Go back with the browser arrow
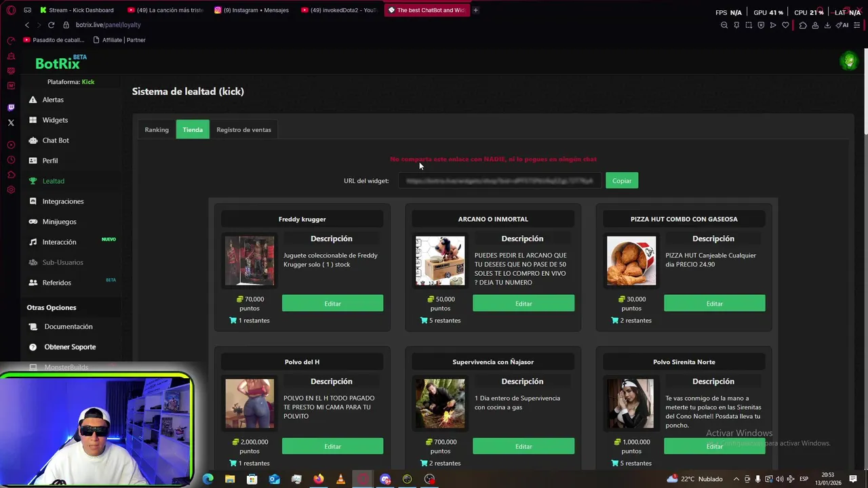The height and width of the screenshot is (488, 868). click(x=27, y=25)
